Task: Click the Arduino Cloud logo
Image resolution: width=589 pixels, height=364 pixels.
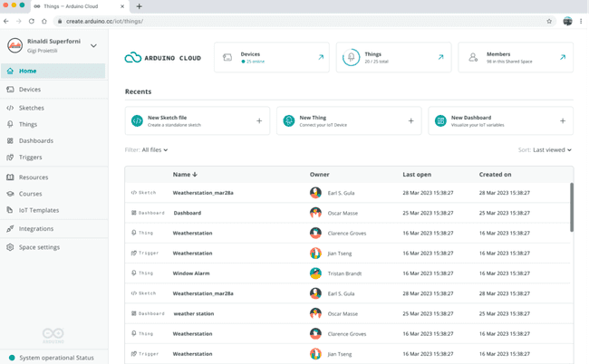Action: pyautogui.click(x=163, y=58)
